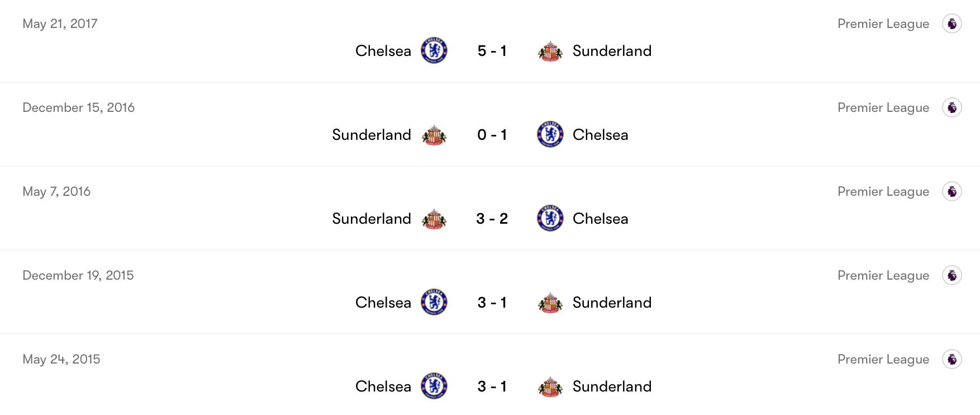This screenshot has width=980, height=415.
Task: Click Premier League logo for May 21, 2017
Action: pos(952,23)
